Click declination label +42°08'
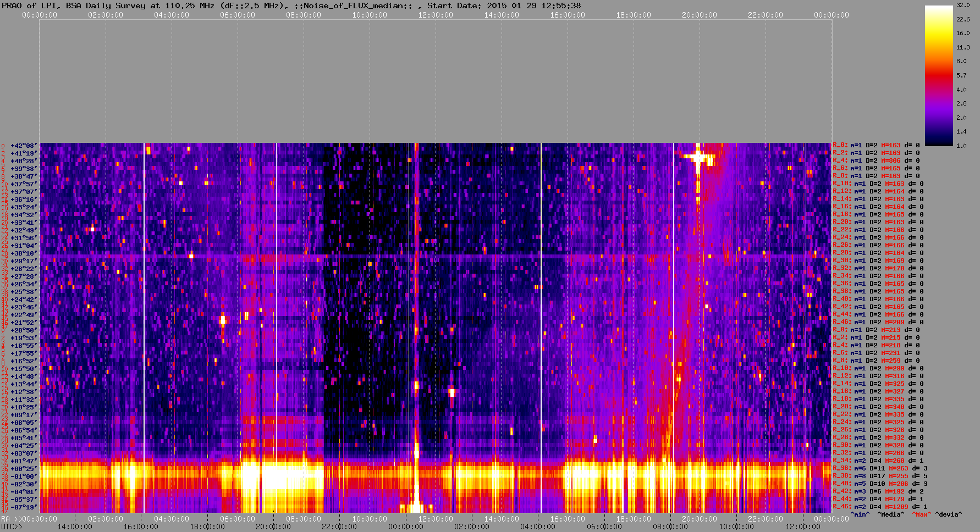This screenshot has width=980, height=532. [23, 146]
